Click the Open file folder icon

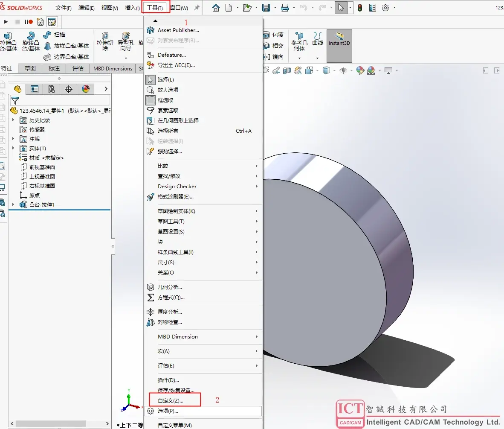(247, 8)
